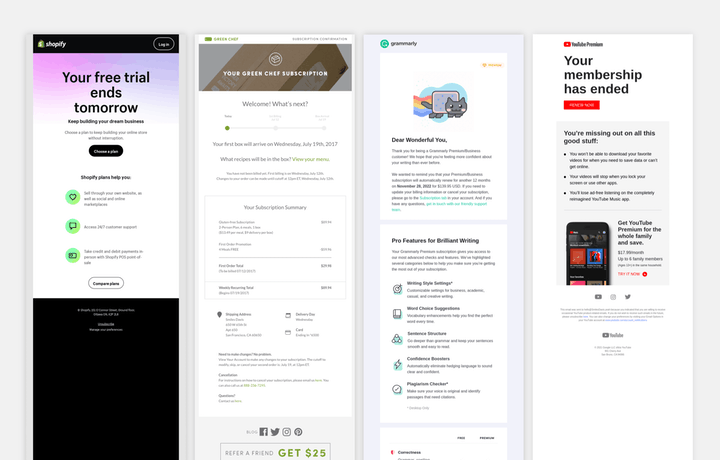Click the chat bubble icon for 24/7 support
This screenshot has height=460, width=720.
click(73, 226)
